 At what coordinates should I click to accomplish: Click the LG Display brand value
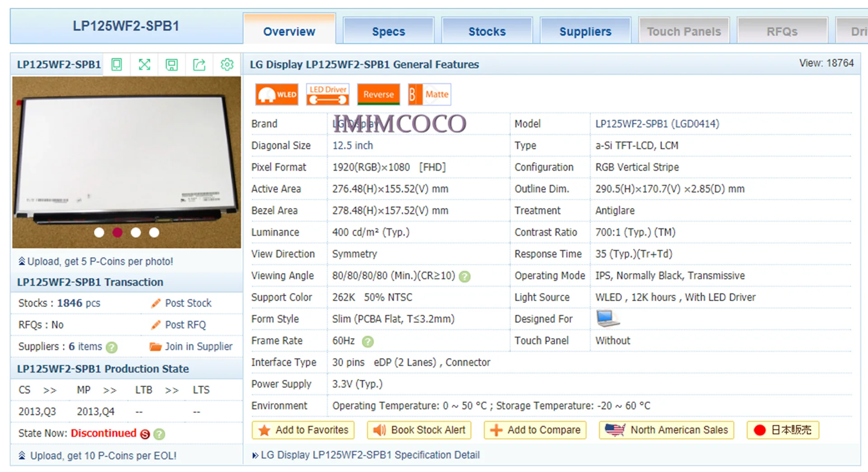click(355, 123)
